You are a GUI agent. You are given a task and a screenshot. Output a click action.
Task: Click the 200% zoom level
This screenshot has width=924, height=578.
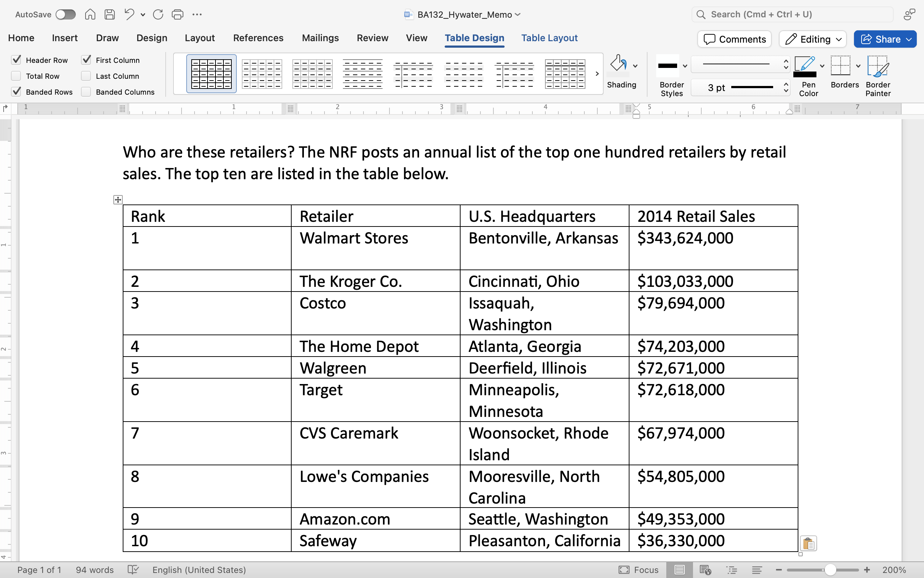point(894,570)
